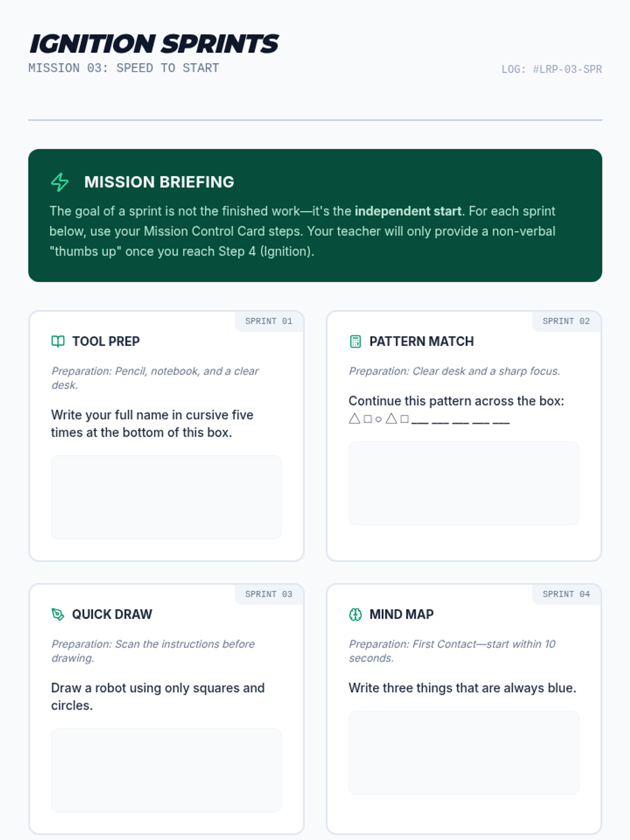Click the bold 'independent start' text
The image size is (630, 840).
pos(408,211)
